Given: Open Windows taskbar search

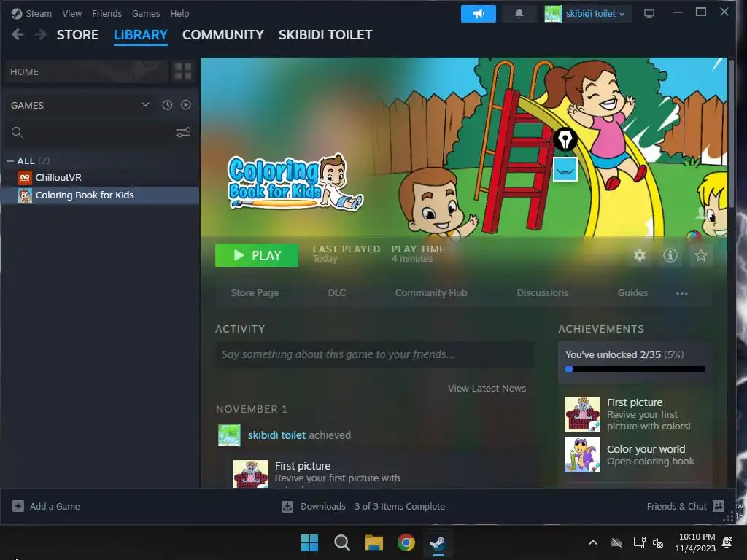Looking at the screenshot, I should pos(341,542).
